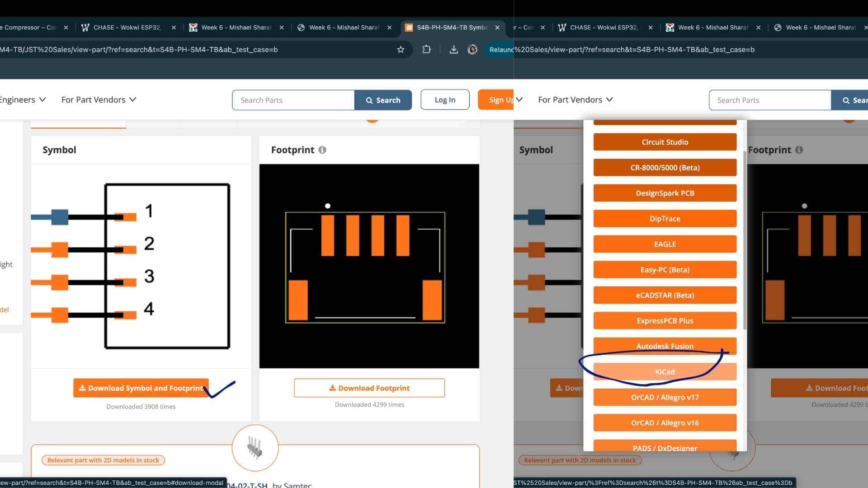Click Download Symbol and Footprint button
The image size is (868, 488).
[141, 388]
